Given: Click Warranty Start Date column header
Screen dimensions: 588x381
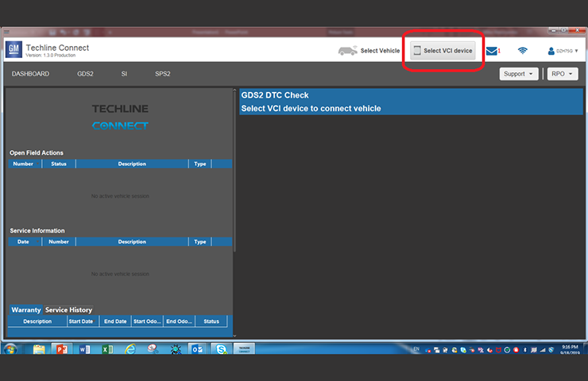Looking at the screenshot, I should pos(81,321).
